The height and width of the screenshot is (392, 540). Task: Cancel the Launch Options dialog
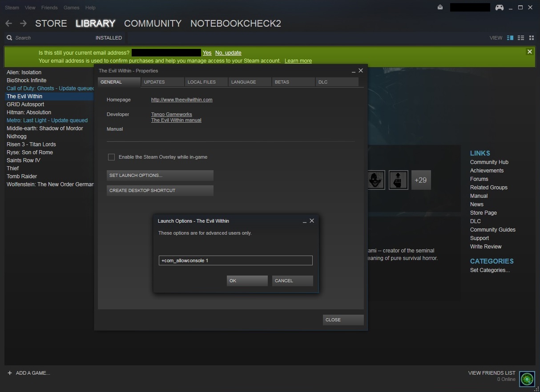tap(293, 280)
